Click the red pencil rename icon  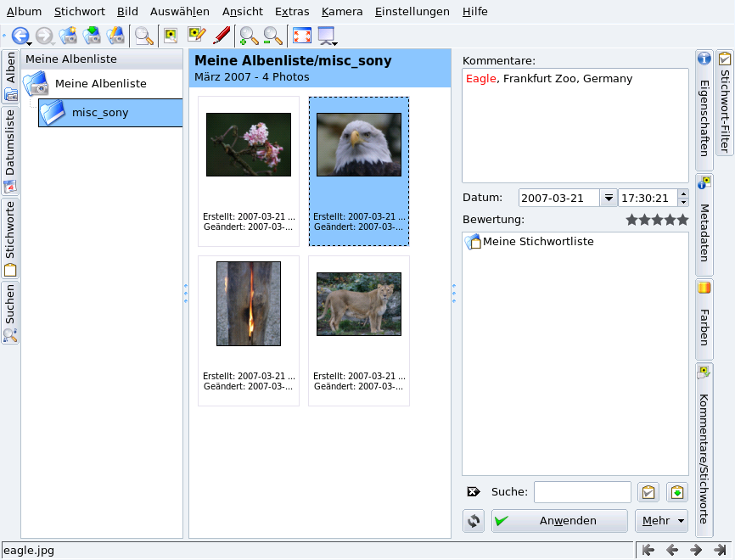(x=222, y=36)
